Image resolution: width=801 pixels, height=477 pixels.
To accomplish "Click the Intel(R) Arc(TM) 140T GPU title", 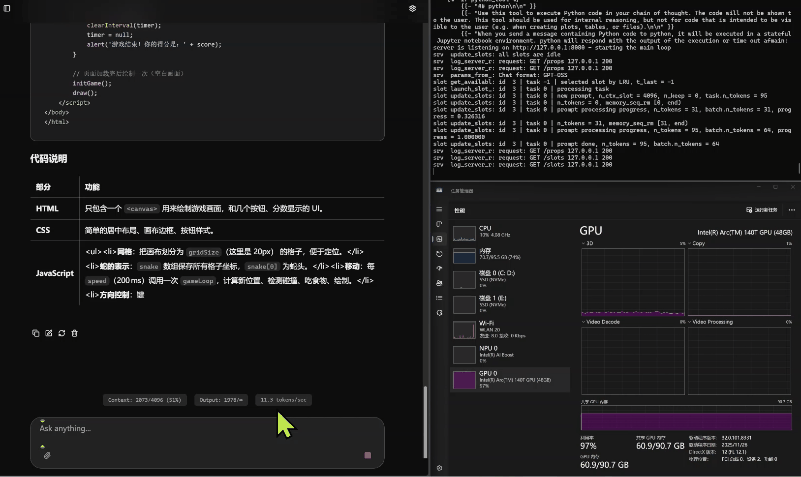I will pyautogui.click(x=744, y=232).
